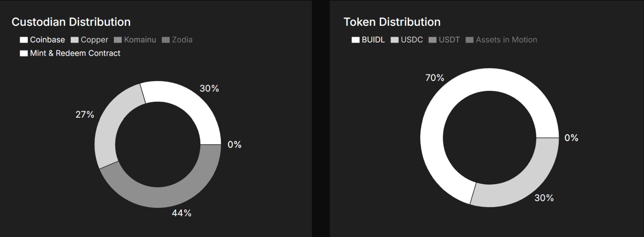Toggle Mint & Redeem Contract legend label
The width and height of the screenshot is (644, 237).
click(75, 53)
